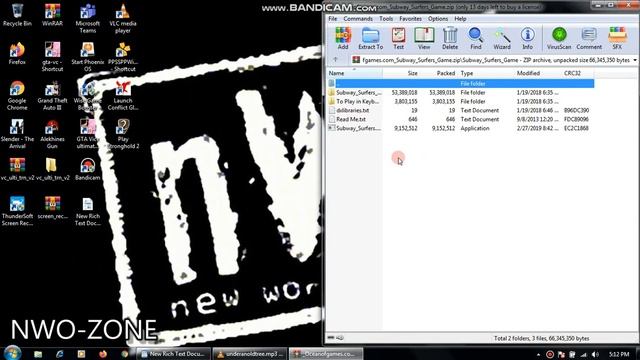
Task: Click the Delete toolbar icon
Action: pos(450,38)
